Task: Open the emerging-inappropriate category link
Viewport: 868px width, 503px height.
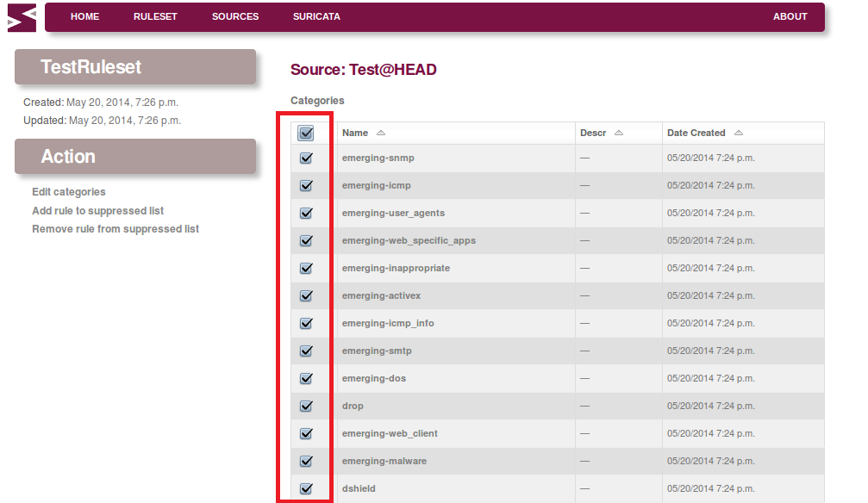Action: point(396,268)
